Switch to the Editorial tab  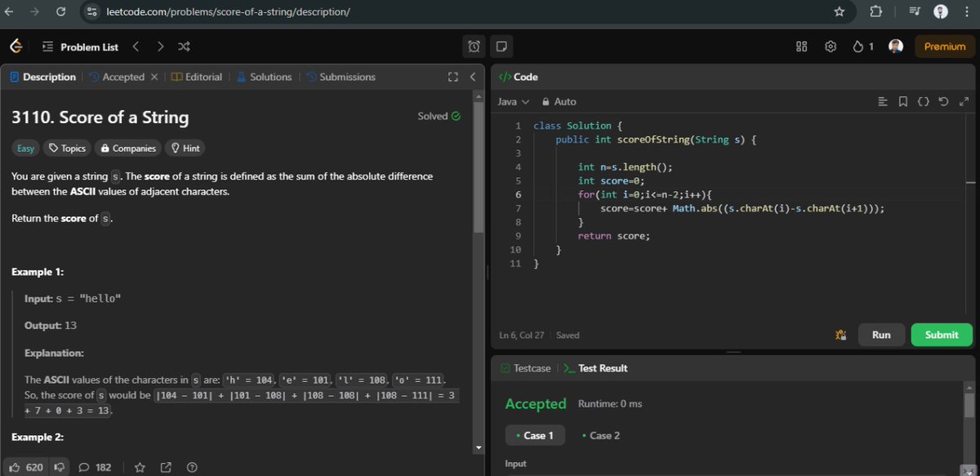point(197,77)
